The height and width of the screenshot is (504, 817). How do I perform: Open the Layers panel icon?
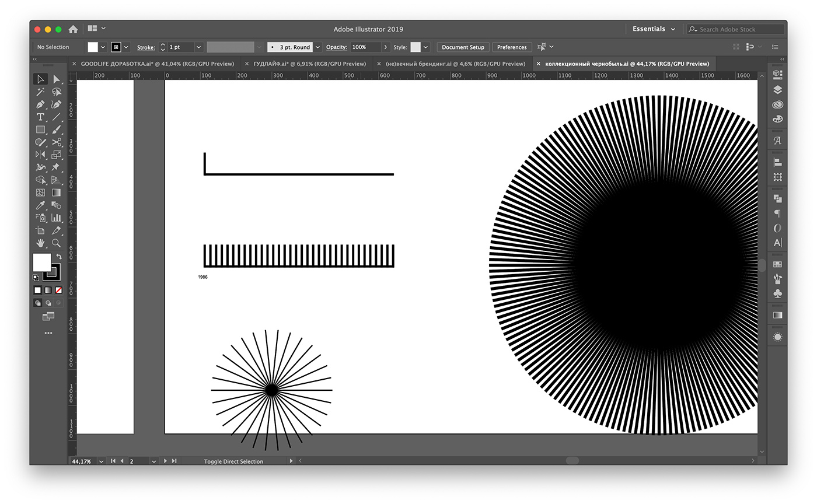pos(777,89)
